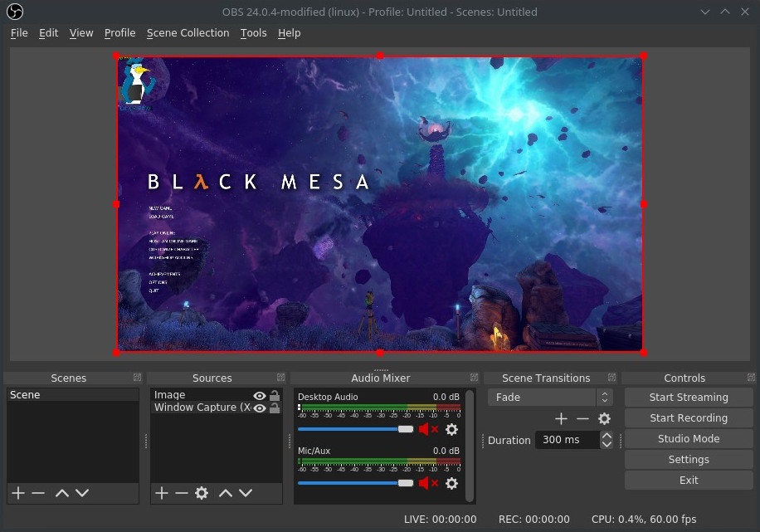Select the Scene entry in Scenes list
This screenshot has height=532, width=760.
73,395
